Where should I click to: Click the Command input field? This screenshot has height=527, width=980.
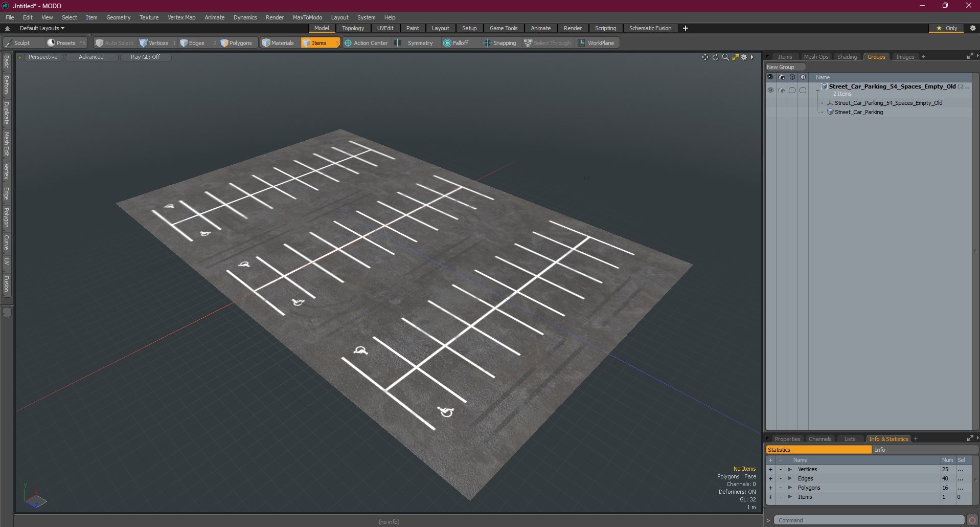point(869,520)
